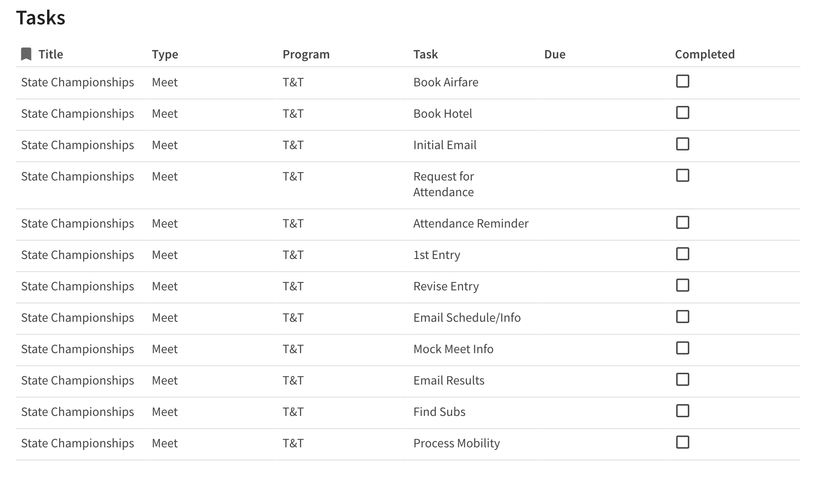Click the bookmark icon beside Title
Screen dimensions: 824x504
click(26, 54)
